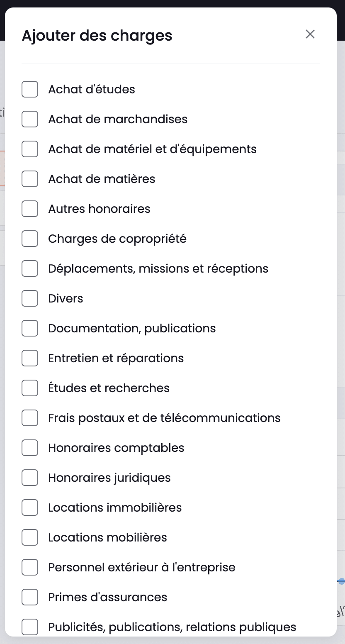
Task: Check the Achat d'études checkbox
Action: 30,89
